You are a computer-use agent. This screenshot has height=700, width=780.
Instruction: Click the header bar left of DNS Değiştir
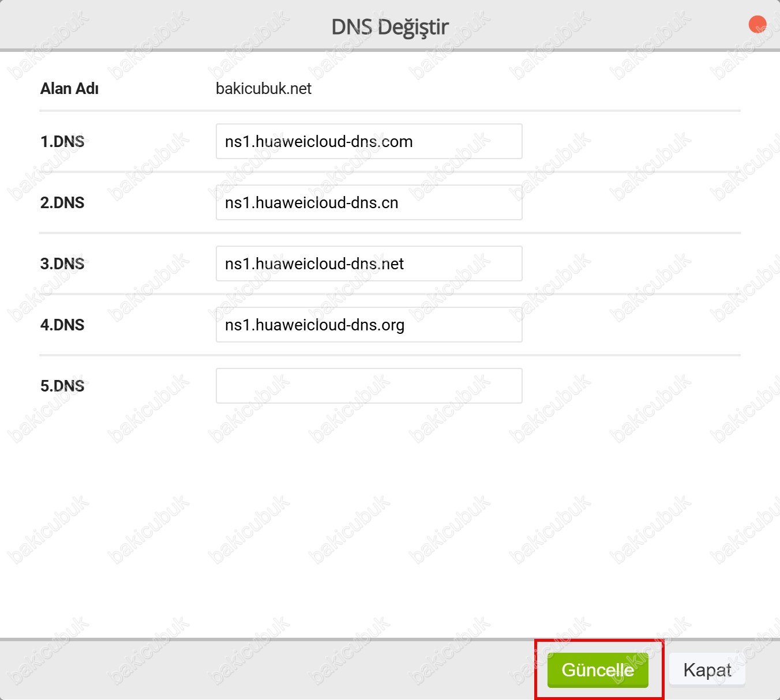click(162, 27)
